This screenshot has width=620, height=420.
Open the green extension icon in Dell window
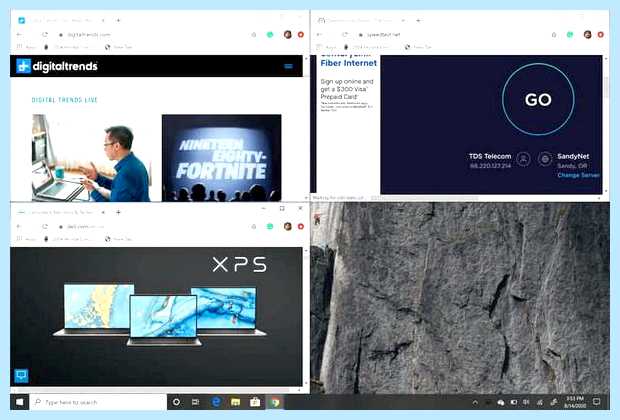(x=270, y=227)
